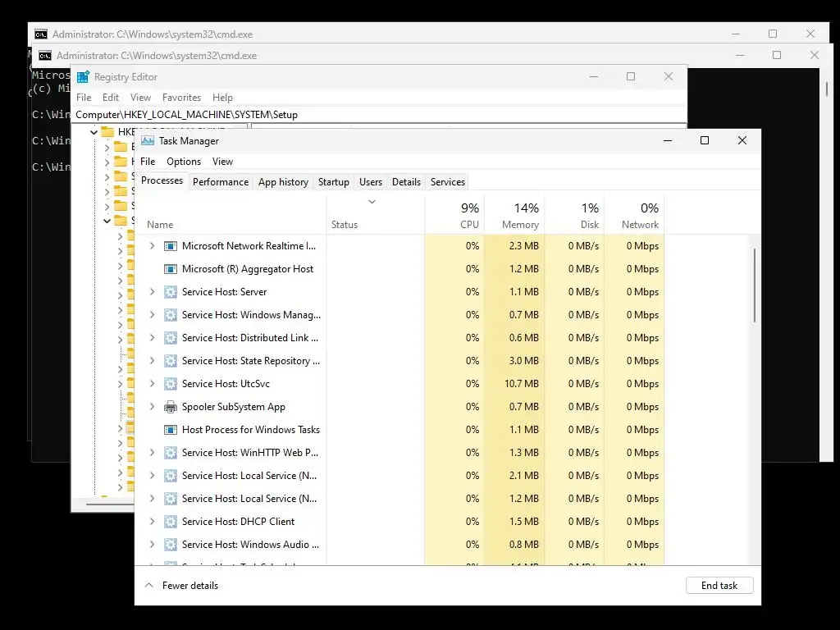Click the Service Host: WinHTTP Web P... icon

coord(171,453)
